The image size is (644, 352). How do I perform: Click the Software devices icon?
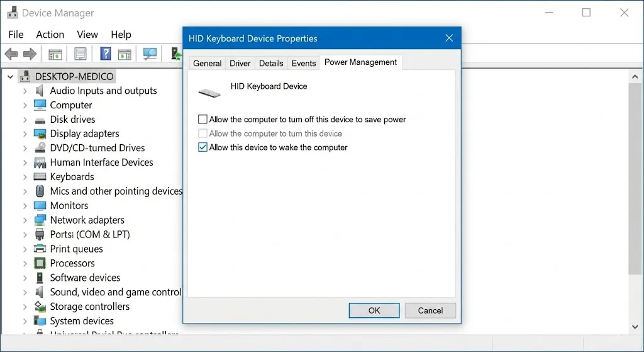click(x=40, y=278)
